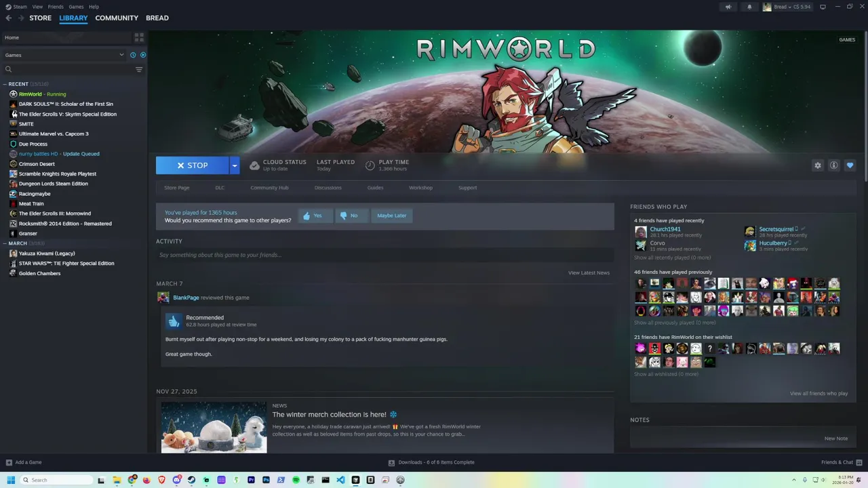Open friend Church1941's profile
Image resolution: width=868 pixels, height=488 pixels.
[x=665, y=229]
